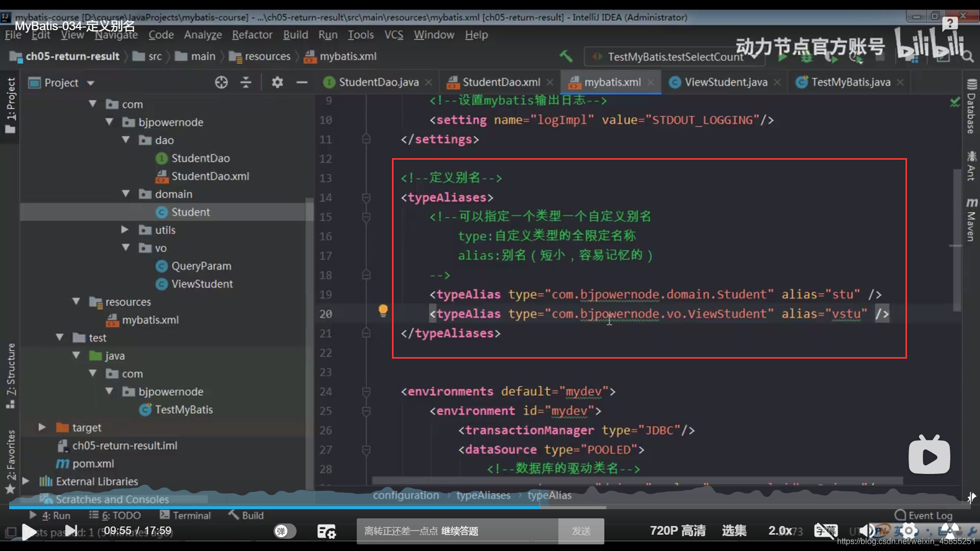Open the Event Log
This screenshot has width=980, height=551.
pyautogui.click(x=924, y=515)
